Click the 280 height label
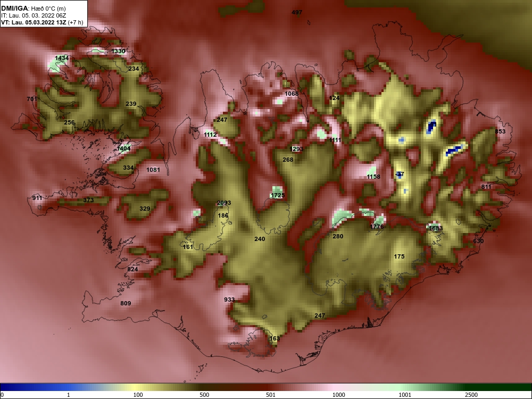The height and width of the screenshot is (399, 532). tap(338, 237)
